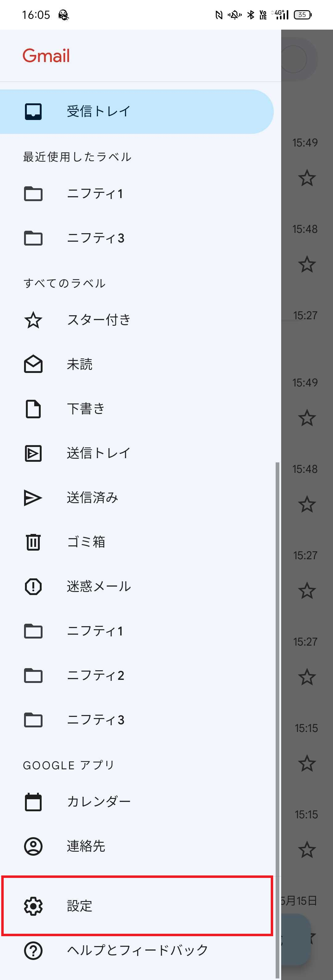Open the ゴミ箱 trash icon
333x980 pixels.
pyautogui.click(x=33, y=542)
